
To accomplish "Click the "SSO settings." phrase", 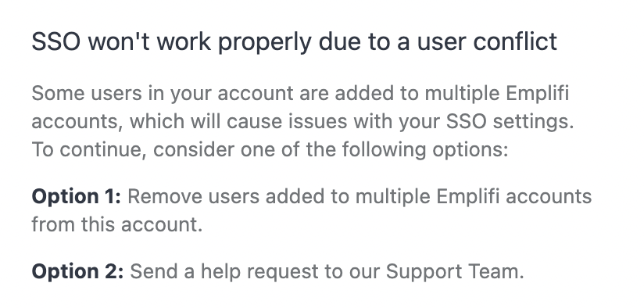I will click(510, 121).
